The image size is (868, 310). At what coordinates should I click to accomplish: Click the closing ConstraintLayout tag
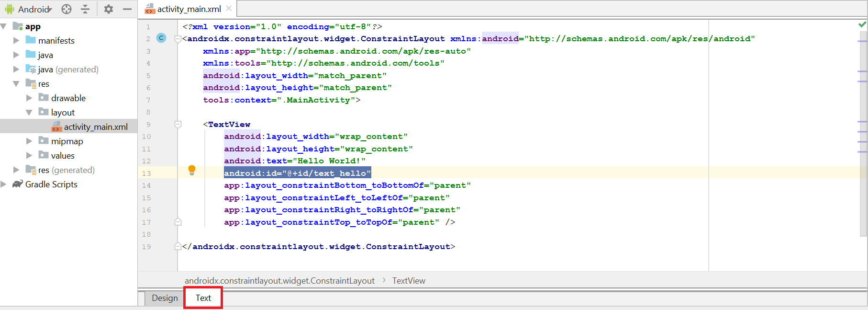(319, 247)
